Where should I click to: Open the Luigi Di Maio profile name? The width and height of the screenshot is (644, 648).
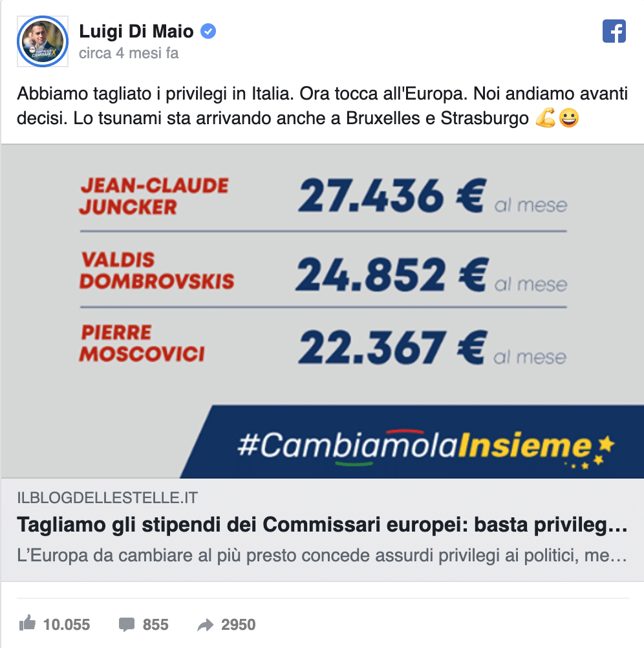136,30
